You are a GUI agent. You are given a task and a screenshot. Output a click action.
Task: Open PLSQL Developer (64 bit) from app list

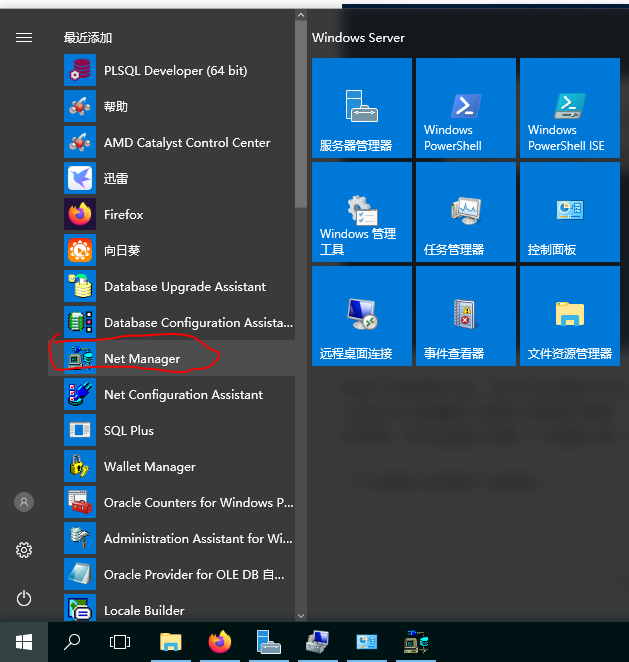[175, 71]
